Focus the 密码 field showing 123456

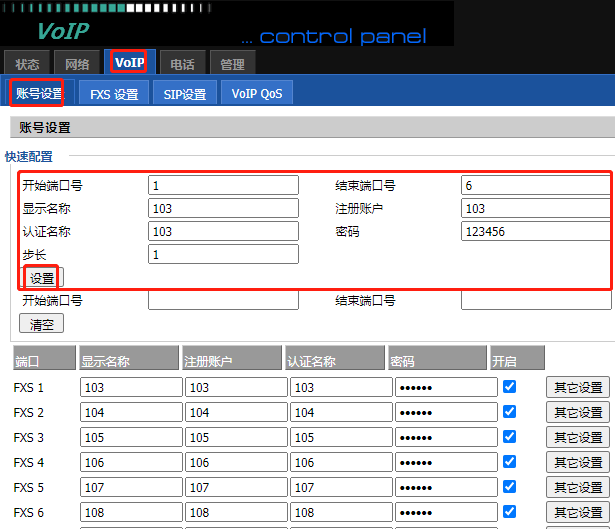pyautogui.click(x=536, y=231)
